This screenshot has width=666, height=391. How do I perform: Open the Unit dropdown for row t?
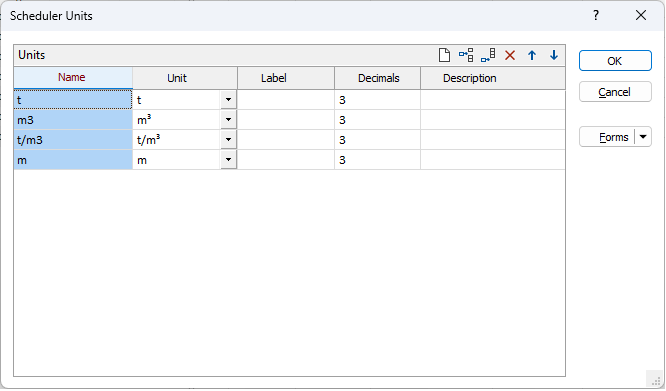coord(228,100)
